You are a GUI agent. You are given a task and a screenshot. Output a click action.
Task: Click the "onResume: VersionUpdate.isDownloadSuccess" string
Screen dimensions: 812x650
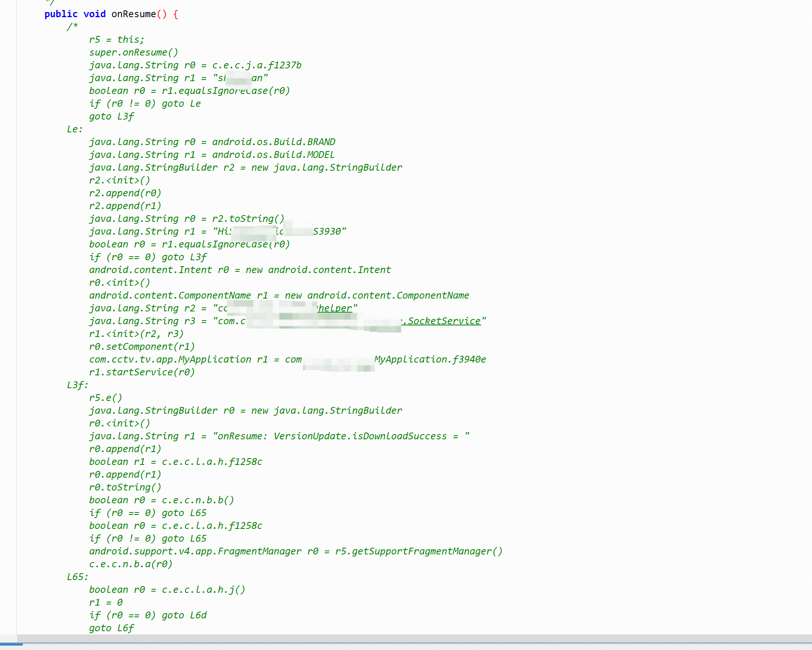coord(341,436)
